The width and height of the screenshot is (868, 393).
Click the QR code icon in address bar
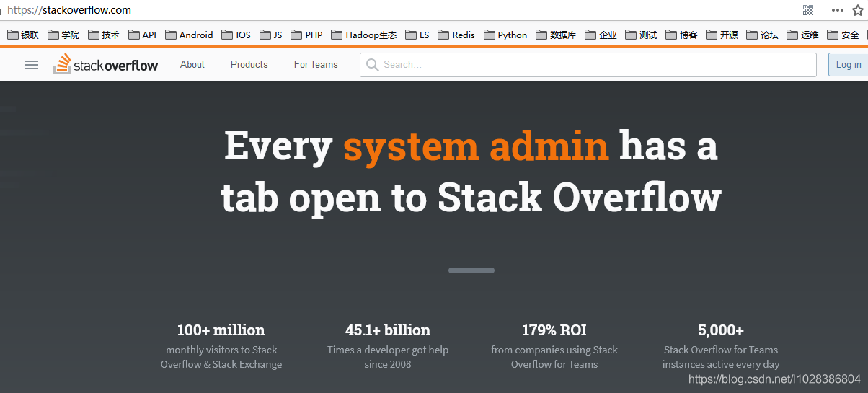tap(808, 10)
